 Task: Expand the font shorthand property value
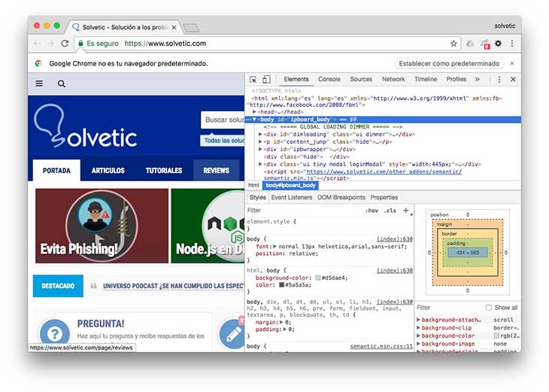(x=274, y=246)
